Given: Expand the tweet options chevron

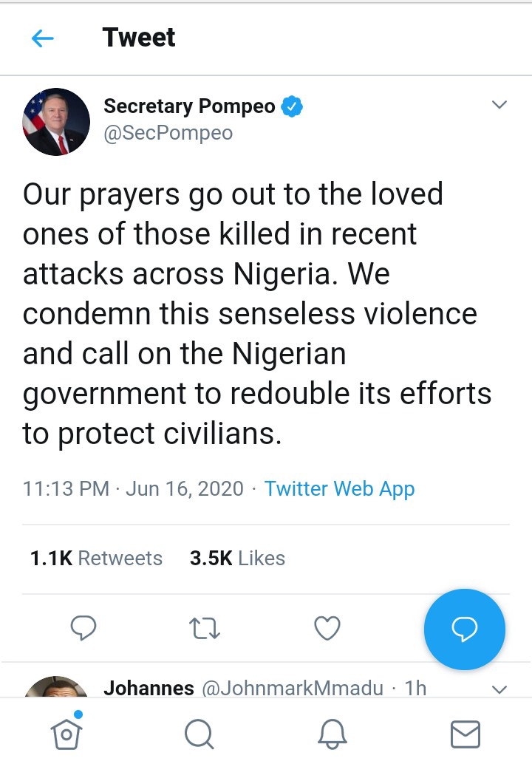Looking at the screenshot, I should [499, 105].
